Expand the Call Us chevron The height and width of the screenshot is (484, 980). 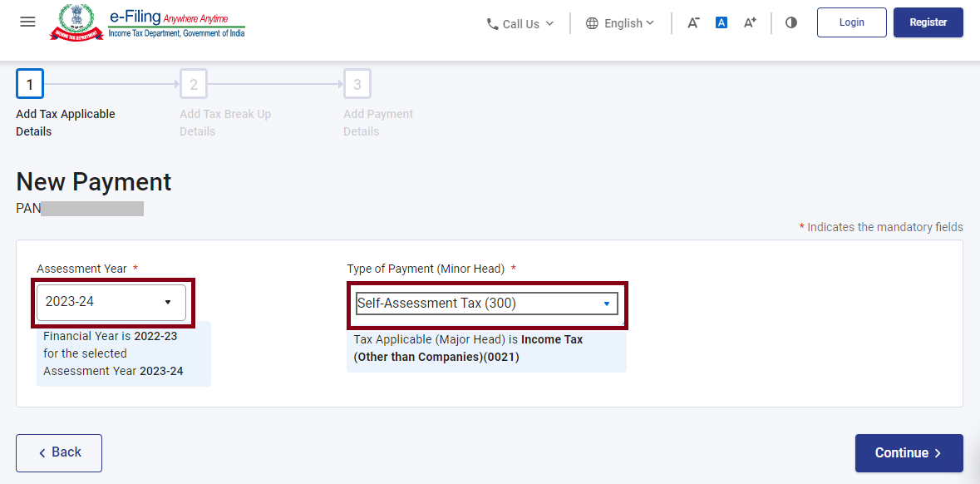click(549, 23)
